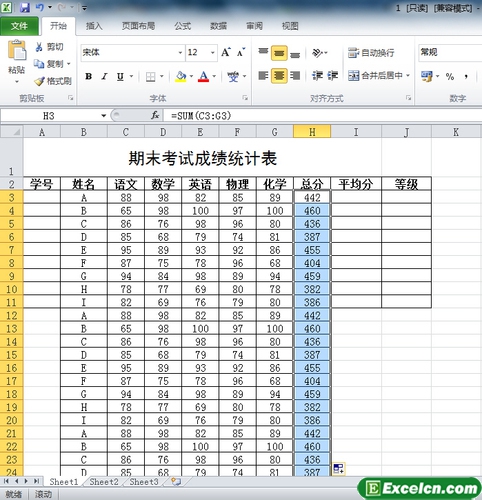Click the Paste clipboard icon

pyautogui.click(x=17, y=51)
